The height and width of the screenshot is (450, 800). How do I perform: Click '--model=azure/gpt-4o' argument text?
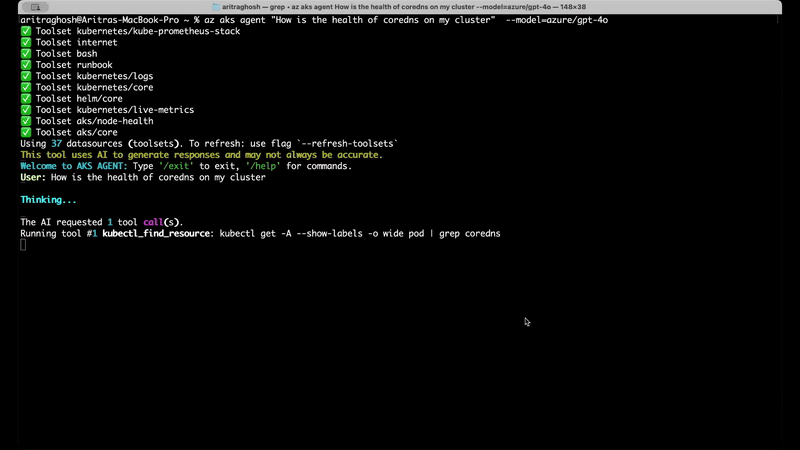click(557, 20)
